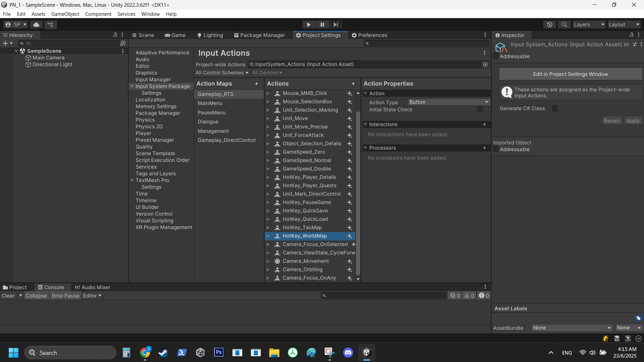Viewport: 644px width, 362px height.
Task: Add binding to HotKey_WorldMap action
Action: click(x=350, y=236)
